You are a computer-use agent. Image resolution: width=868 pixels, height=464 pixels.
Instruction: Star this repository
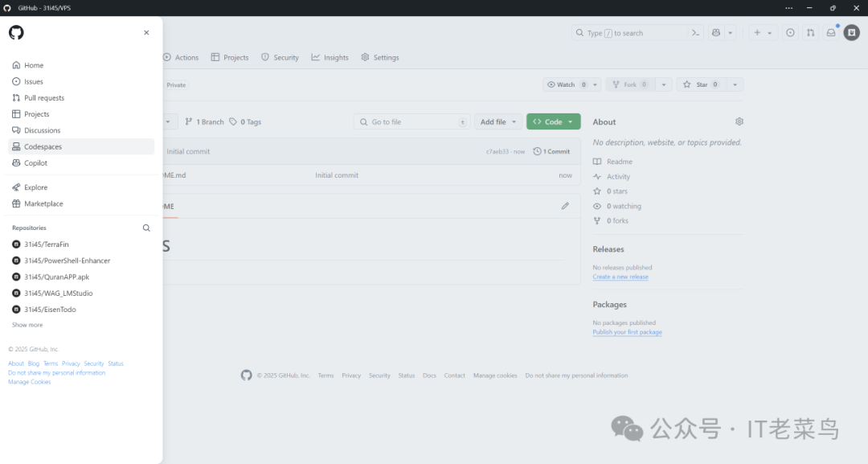point(701,84)
